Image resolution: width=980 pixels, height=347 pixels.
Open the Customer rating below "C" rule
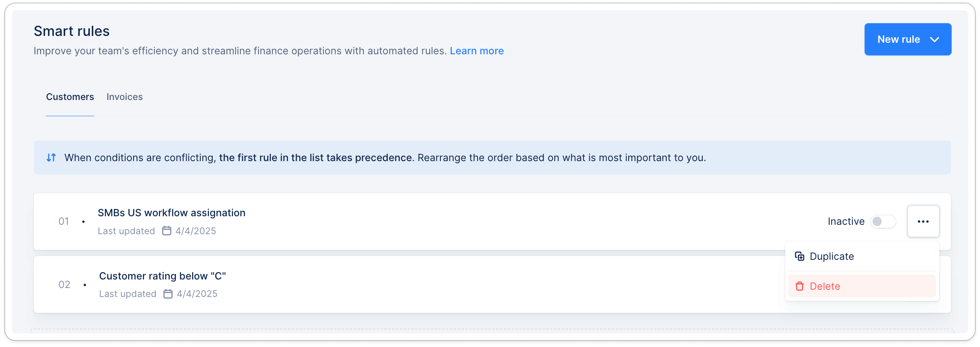162,276
